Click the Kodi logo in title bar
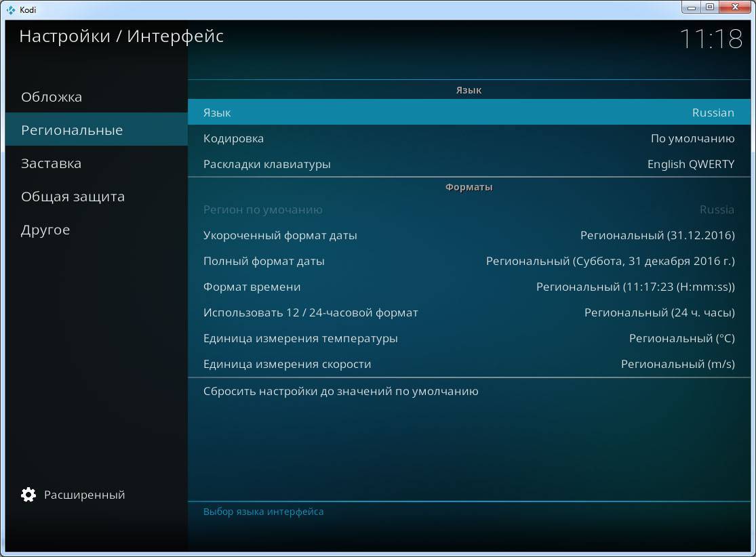 tap(10, 9)
